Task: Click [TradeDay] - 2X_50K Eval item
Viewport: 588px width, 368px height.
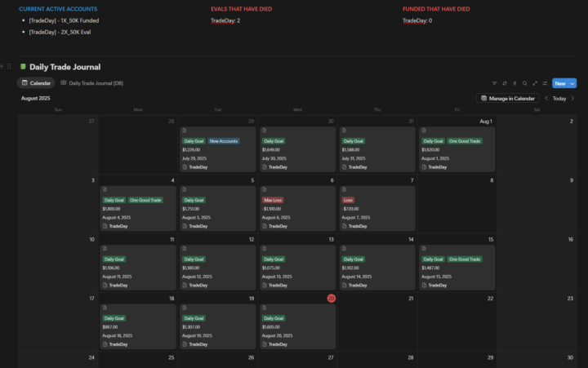Action: tap(60, 32)
